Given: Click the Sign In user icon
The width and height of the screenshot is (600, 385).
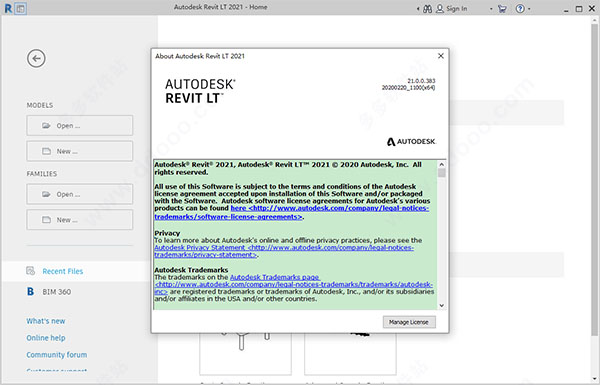Looking at the screenshot, I should point(440,8).
